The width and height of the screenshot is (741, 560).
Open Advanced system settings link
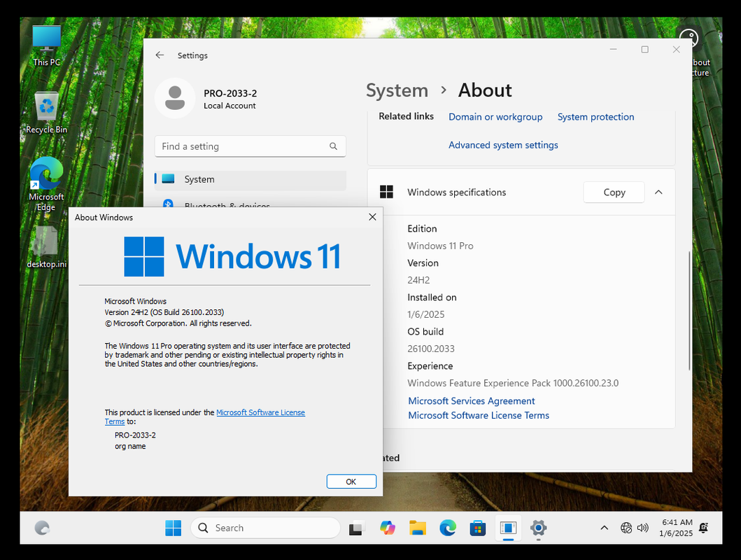point(503,145)
